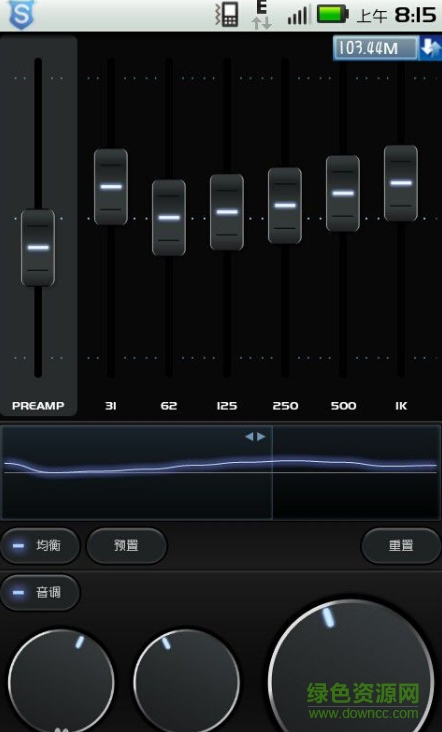Click the phone vibrate-mode status icon
The height and width of the screenshot is (732, 442).
227,14
